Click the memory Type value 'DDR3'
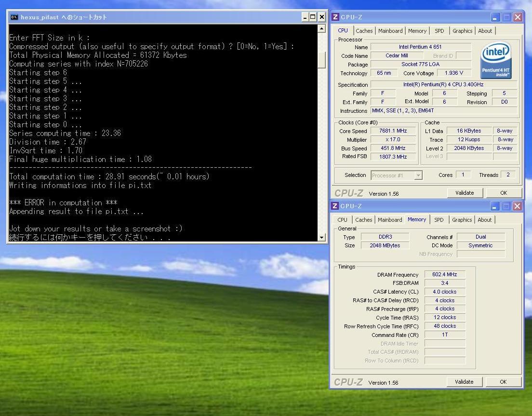532x416 pixels. click(385, 237)
